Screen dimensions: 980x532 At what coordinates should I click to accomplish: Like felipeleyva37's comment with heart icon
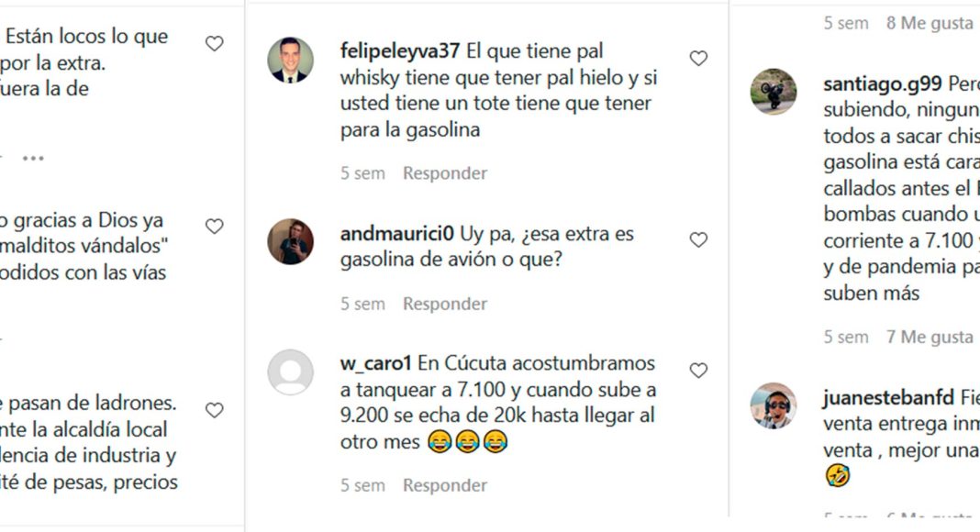(698, 58)
